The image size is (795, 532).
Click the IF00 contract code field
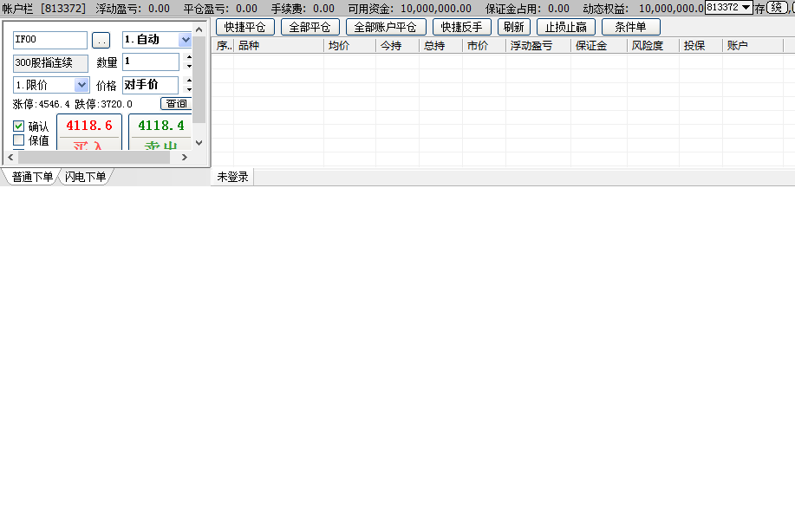[50, 41]
